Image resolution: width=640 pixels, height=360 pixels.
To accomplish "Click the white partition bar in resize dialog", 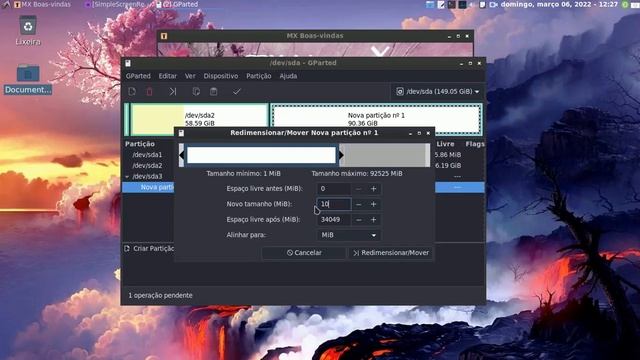I will (261, 155).
